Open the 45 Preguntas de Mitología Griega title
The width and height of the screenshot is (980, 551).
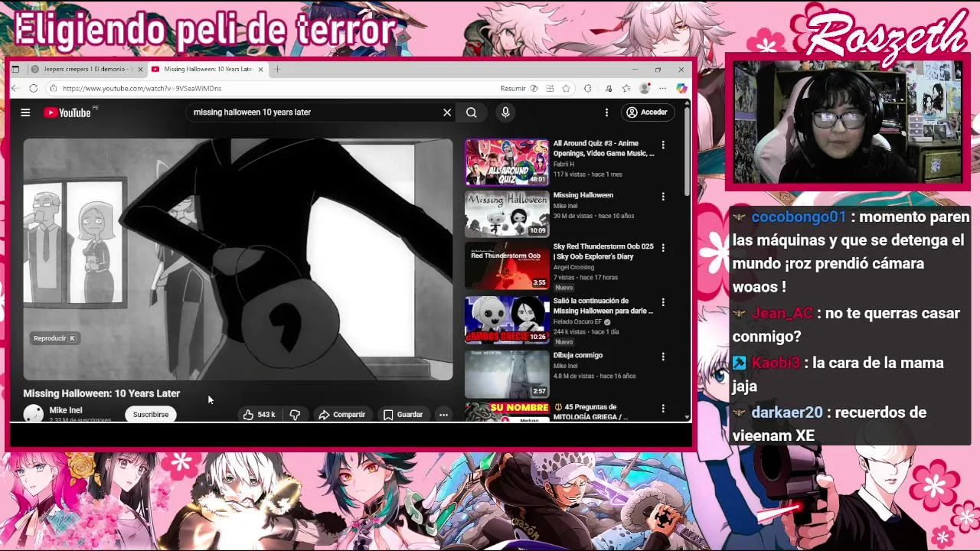[591, 412]
